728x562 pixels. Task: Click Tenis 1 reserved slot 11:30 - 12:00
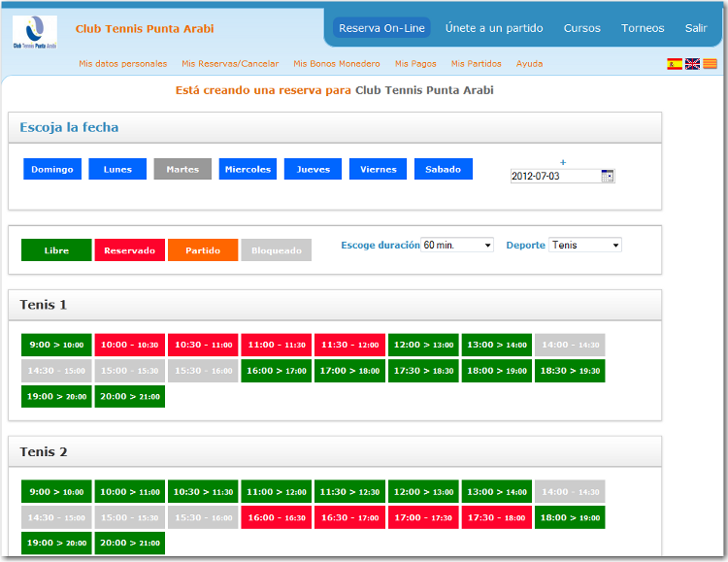point(349,345)
